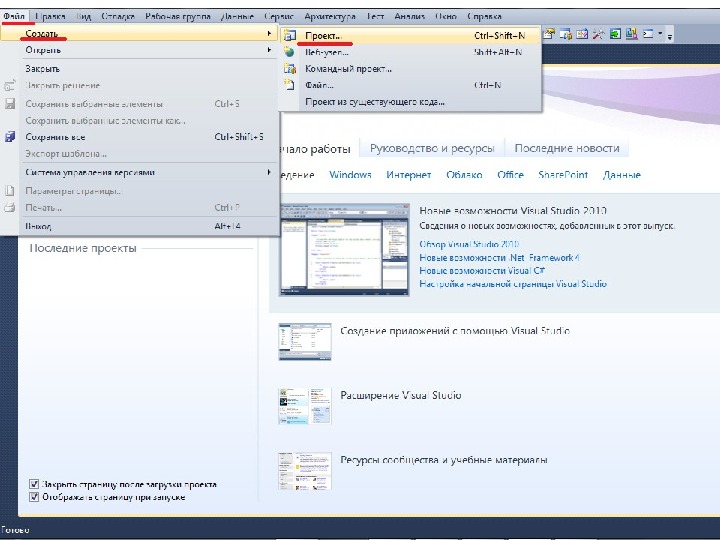This screenshot has height=540, width=720.
Task: Click the globe icon next to Веб-узел
Action: pyautogui.click(x=289, y=52)
